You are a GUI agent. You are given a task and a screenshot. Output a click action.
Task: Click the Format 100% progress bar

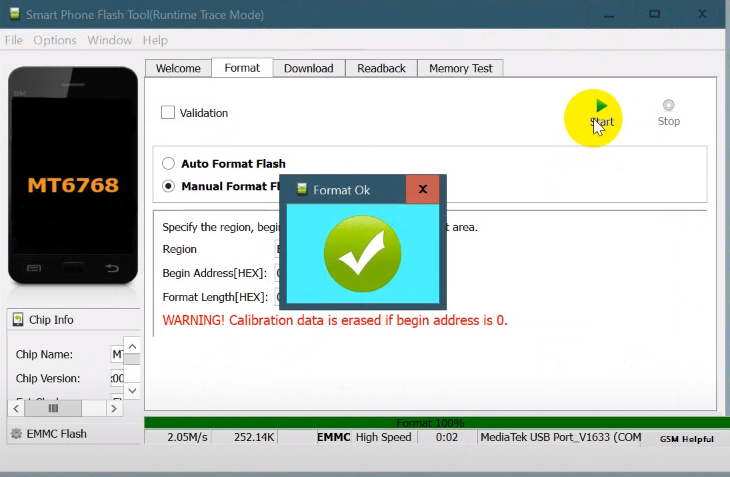(437, 423)
